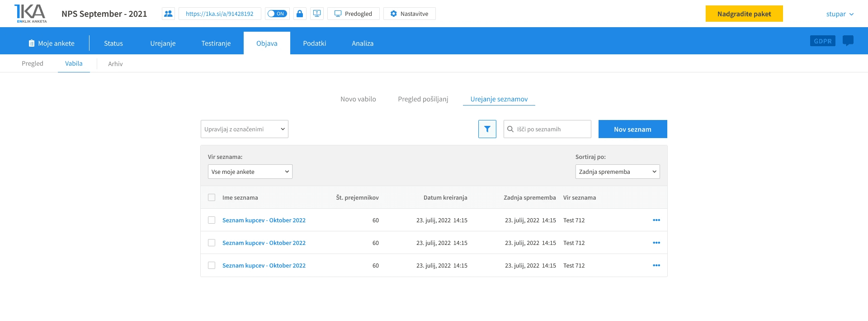Open Nastavitve settings button
This screenshot has height=321, width=868.
[410, 14]
